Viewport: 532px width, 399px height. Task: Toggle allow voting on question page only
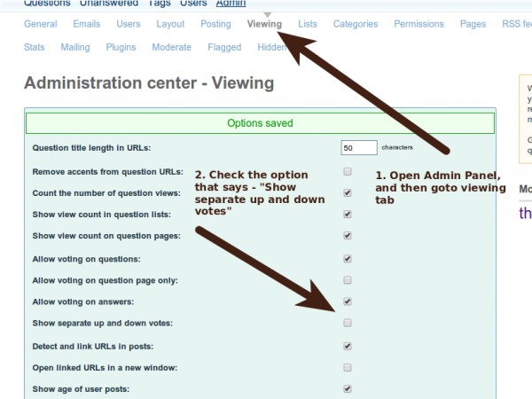tap(348, 280)
